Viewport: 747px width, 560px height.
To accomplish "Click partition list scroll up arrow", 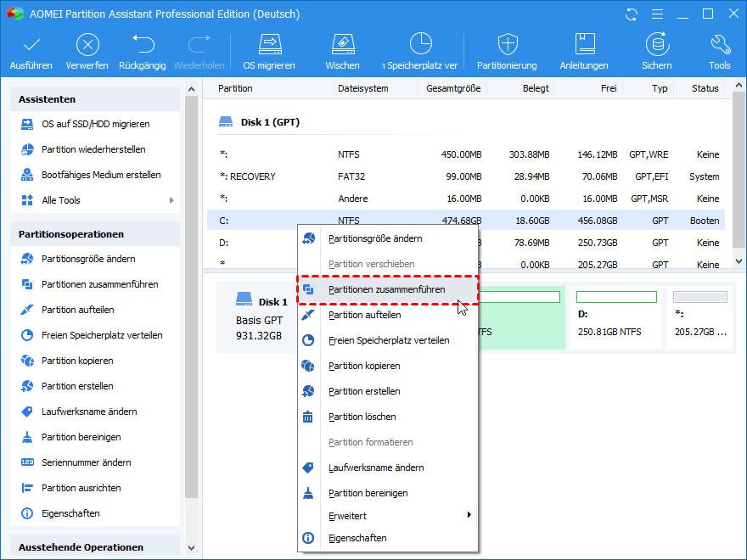I will pos(739,87).
